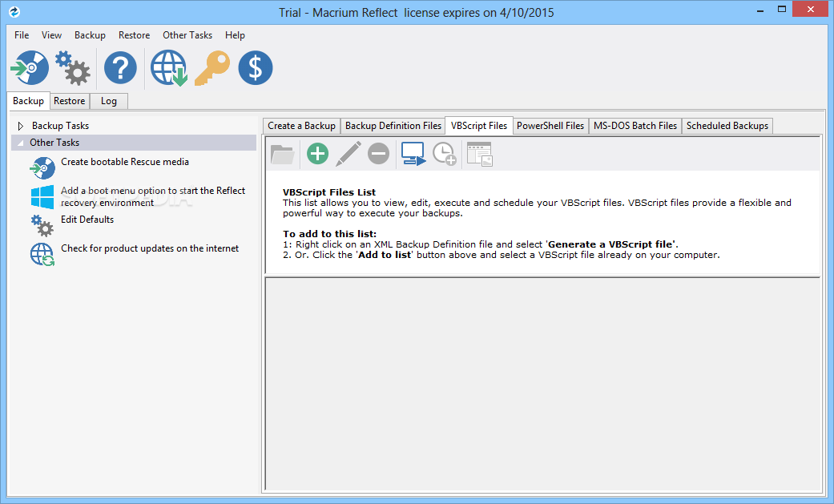The width and height of the screenshot is (834, 504).
Task: Select the Scheduled Backups tab
Action: tap(727, 126)
